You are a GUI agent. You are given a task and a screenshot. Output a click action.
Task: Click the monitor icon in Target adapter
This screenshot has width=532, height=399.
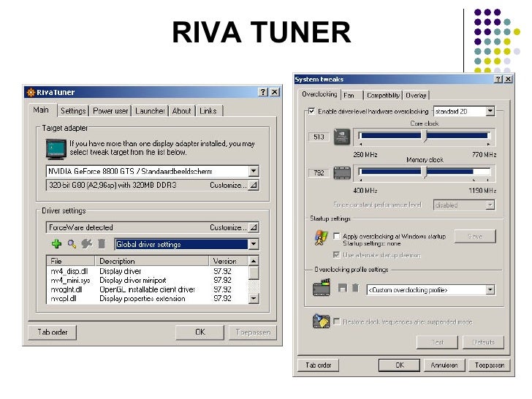pos(56,149)
